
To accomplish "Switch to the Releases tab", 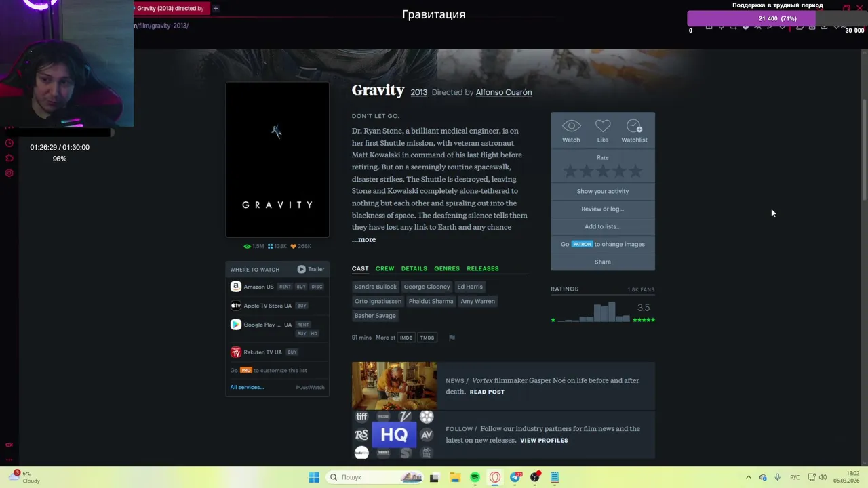I will [x=483, y=268].
